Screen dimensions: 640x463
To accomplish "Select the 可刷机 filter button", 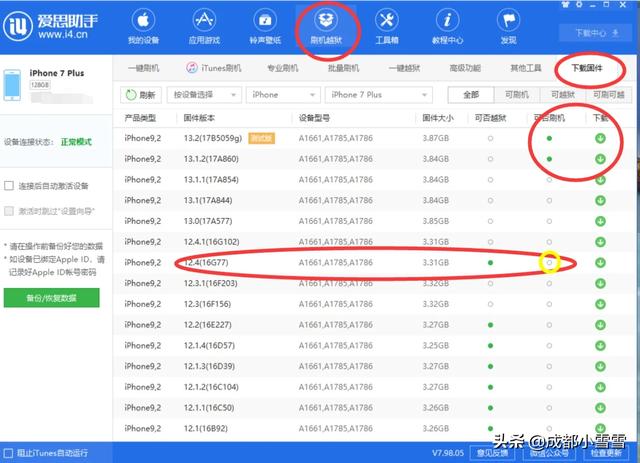I will pyautogui.click(x=517, y=95).
